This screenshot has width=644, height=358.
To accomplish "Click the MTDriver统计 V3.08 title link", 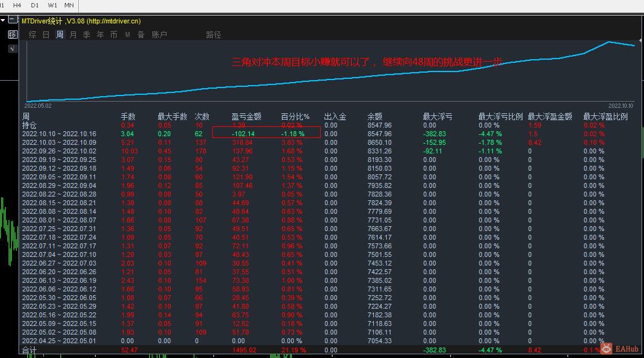I will pos(81,21).
